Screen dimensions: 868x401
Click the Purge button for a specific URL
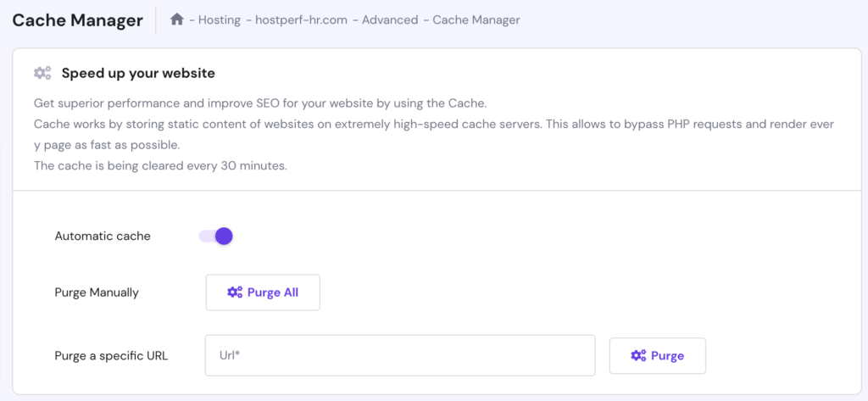click(658, 355)
